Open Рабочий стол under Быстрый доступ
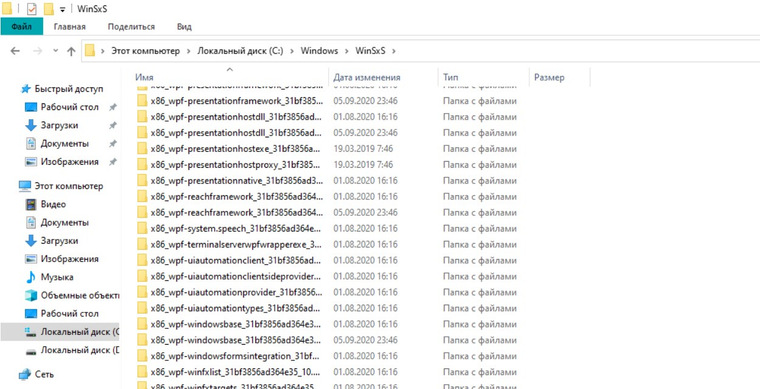The height and width of the screenshot is (389, 760). tap(69, 107)
